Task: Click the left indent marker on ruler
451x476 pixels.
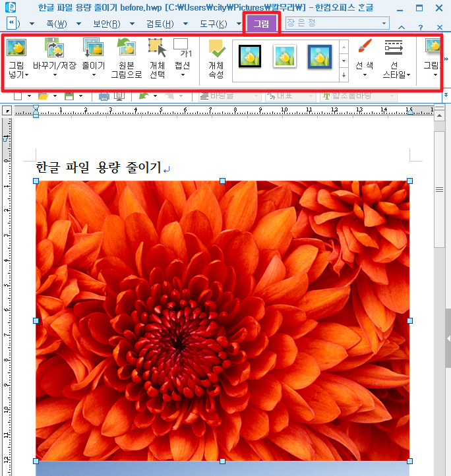Action: (36, 111)
